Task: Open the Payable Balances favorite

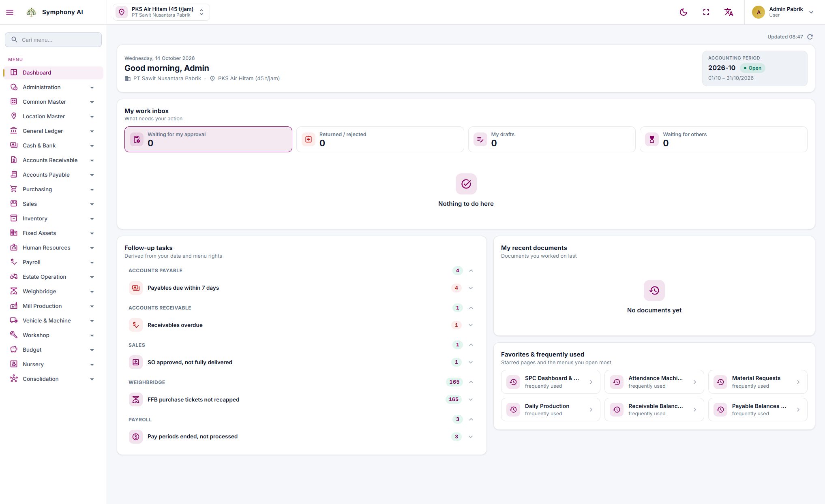Action: tap(758, 410)
